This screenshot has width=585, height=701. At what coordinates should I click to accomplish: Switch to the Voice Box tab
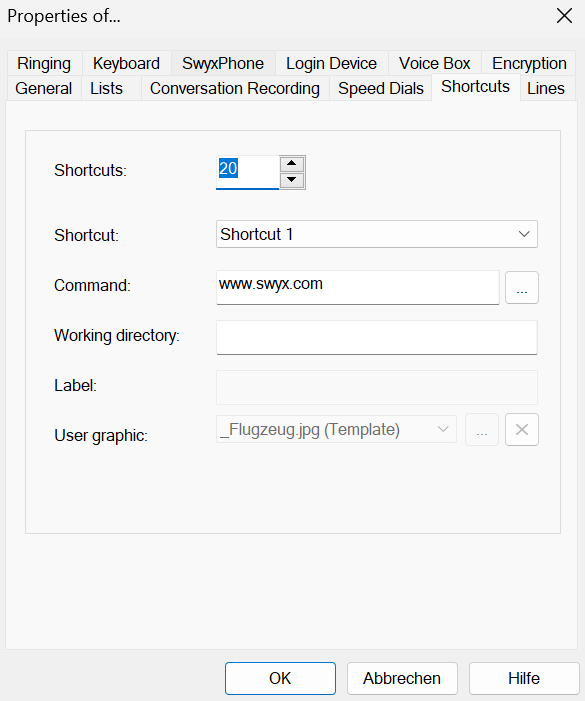(434, 63)
